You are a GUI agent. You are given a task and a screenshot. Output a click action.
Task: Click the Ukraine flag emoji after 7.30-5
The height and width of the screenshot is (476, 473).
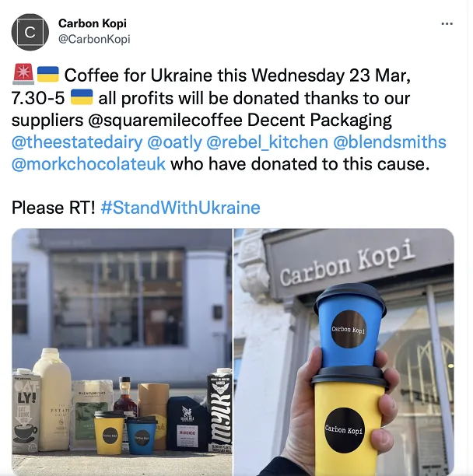click(x=82, y=96)
